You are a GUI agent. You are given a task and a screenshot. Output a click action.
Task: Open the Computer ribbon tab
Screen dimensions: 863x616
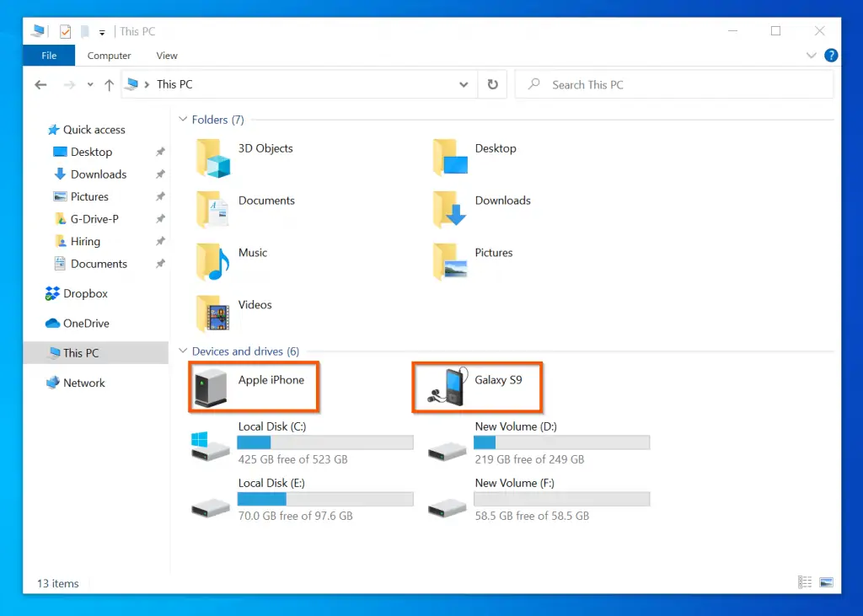(x=109, y=56)
